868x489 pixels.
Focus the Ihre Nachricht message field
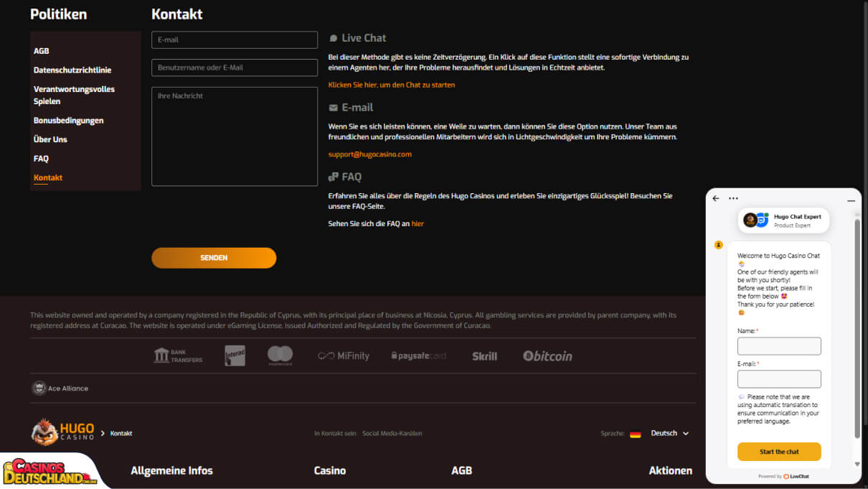[x=235, y=136]
